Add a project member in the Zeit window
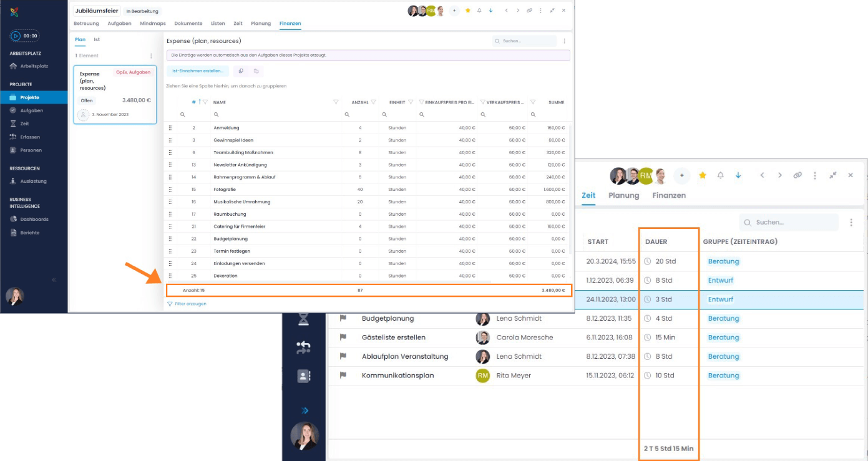Image resolution: width=868 pixels, height=461 pixels. (x=682, y=176)
